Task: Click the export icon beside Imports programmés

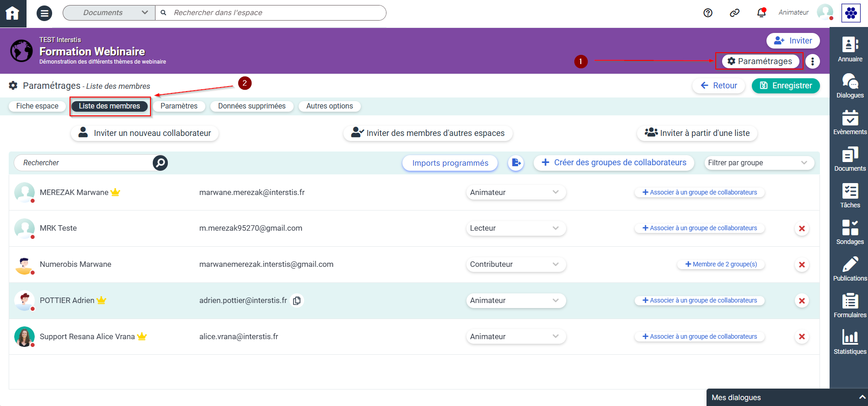Action: click(516, 163)
